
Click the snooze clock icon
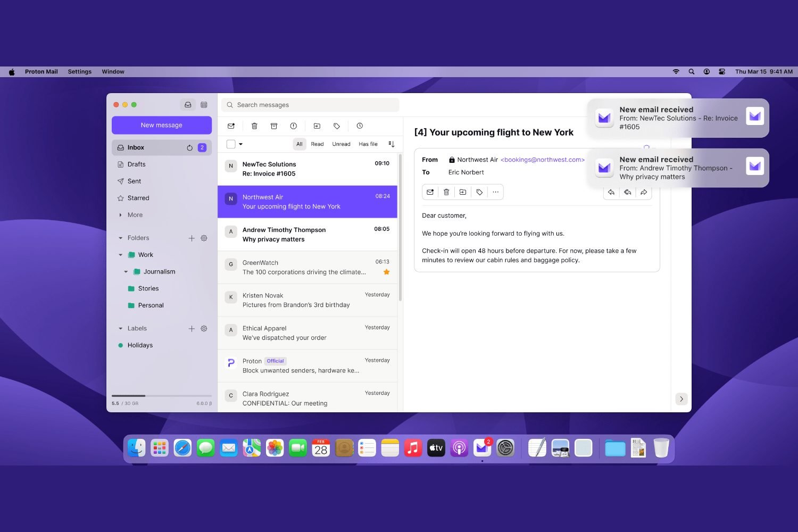[x=360, y=126]
